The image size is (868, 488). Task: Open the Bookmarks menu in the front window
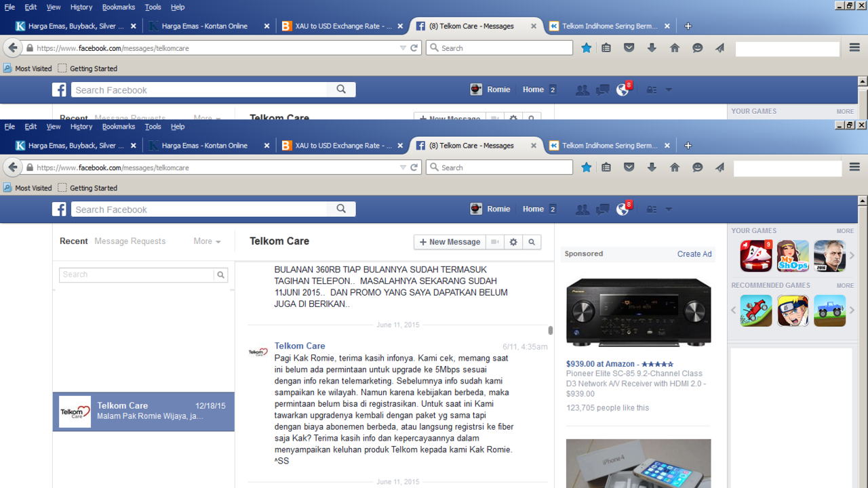tap(119, 127)
